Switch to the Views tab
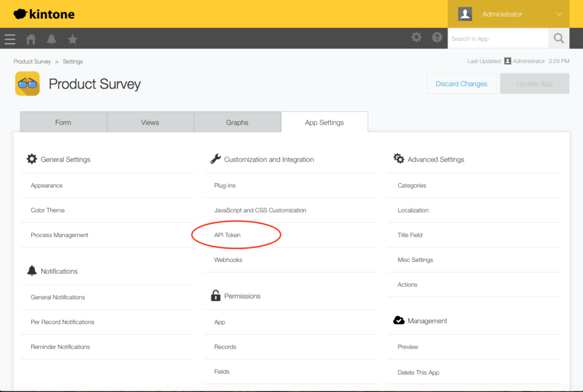Screen dimensions: 583x392 coord(150,122)
